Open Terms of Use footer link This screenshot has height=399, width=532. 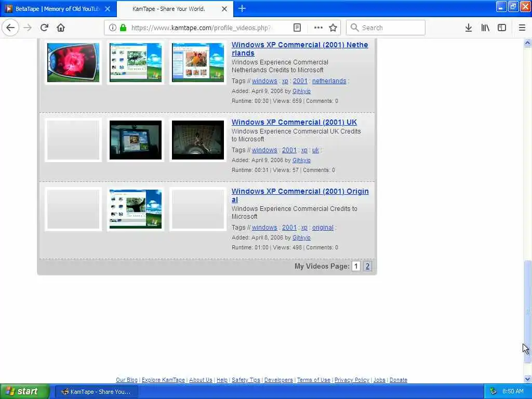click(x=314, y=380)
